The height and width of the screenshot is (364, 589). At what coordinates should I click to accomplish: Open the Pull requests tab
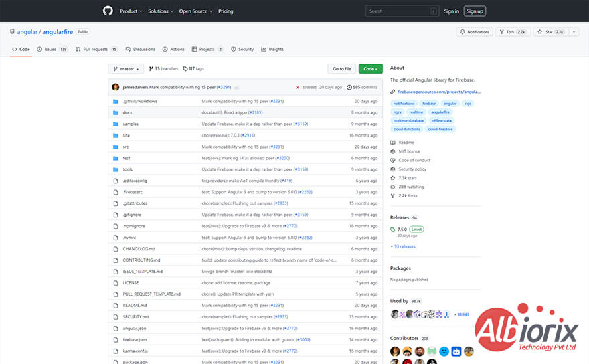click(96, 49)
